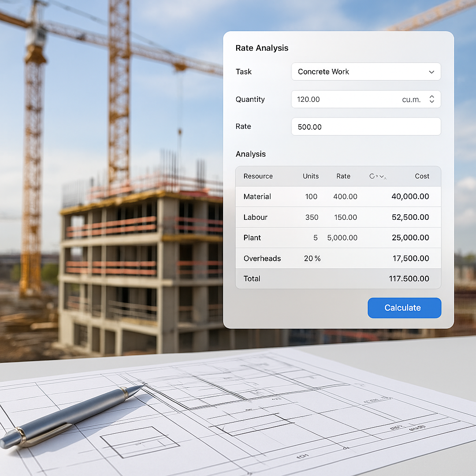This screenshot has height=476, width=476.
Task: Select the Overheads row label
Action: tap(262, 258)
